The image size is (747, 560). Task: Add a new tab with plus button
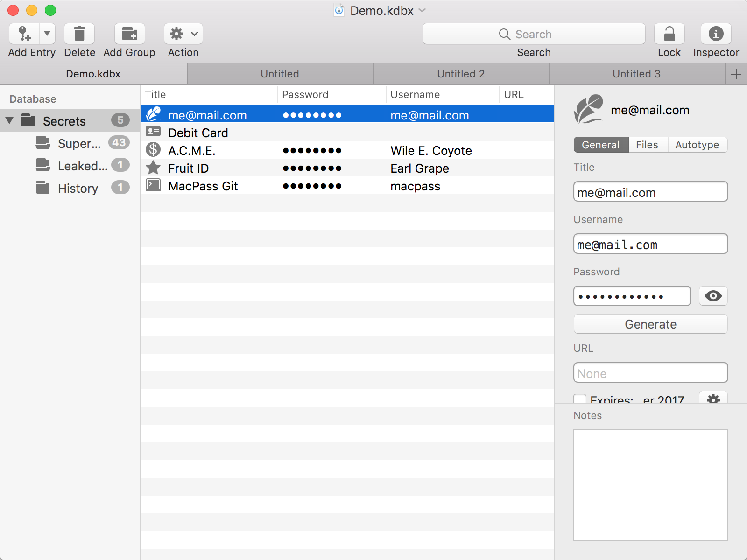(736, 74)
